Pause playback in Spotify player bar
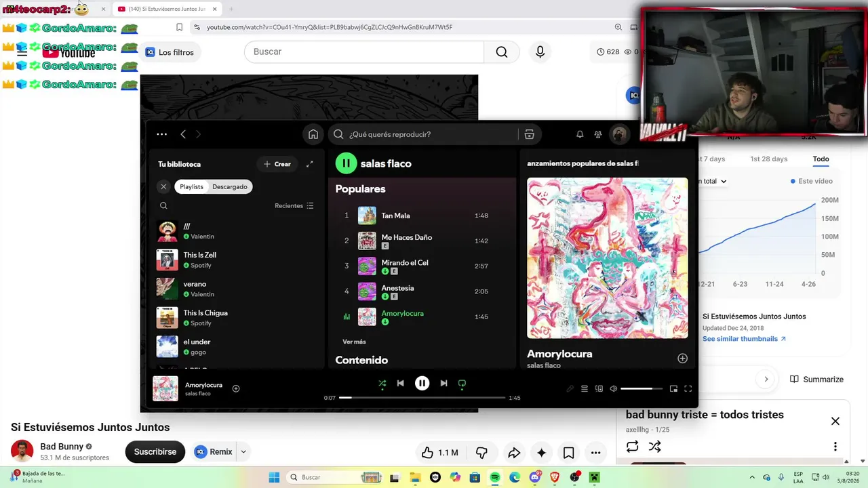868x488 pixels. coord(422,383)
